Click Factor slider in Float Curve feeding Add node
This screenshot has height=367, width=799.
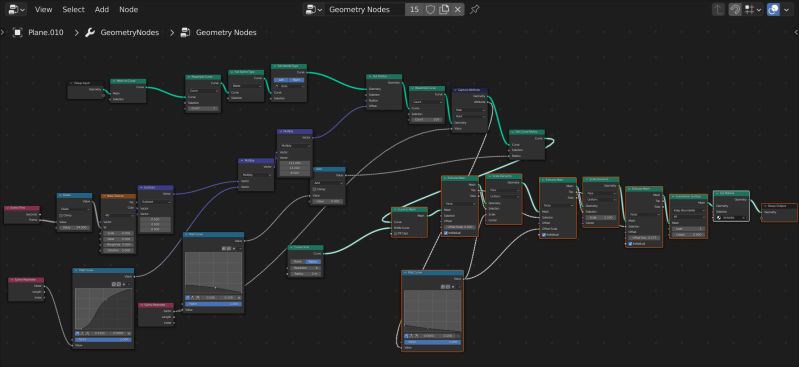[213, 304]
